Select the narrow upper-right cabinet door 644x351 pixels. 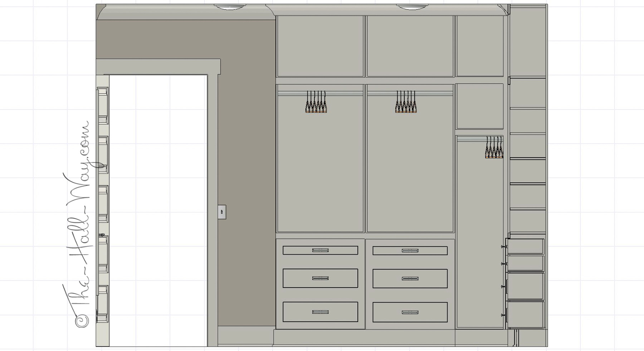coord(480,46)
